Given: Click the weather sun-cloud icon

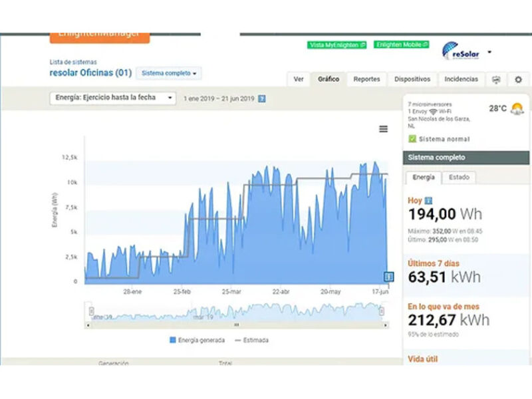Looking at the screenshot, I should [517, 108].
